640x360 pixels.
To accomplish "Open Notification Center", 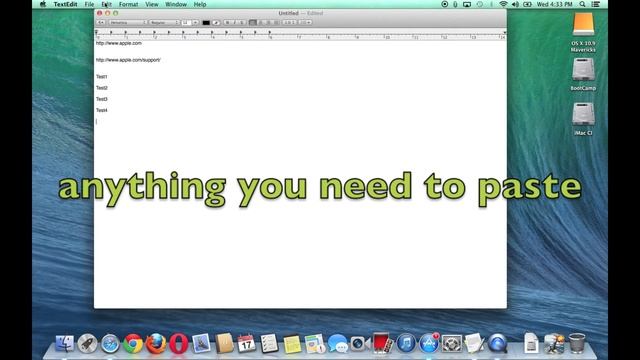I will point(596,4).
